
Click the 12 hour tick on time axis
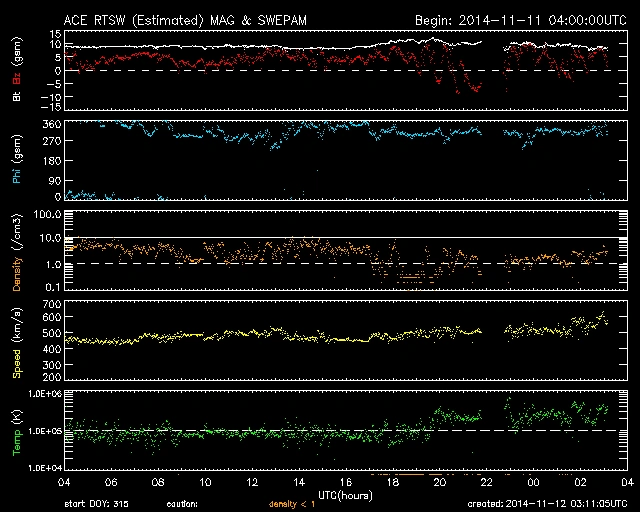point(253,482)
